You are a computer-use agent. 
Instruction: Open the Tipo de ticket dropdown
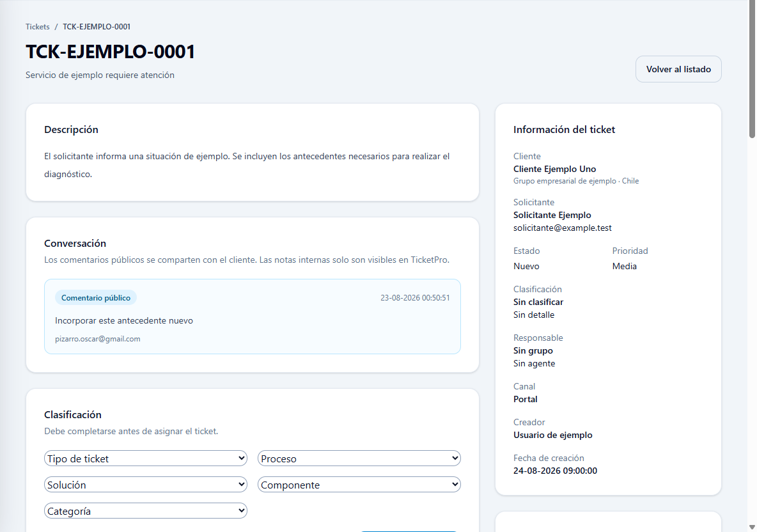coord(145,458)
